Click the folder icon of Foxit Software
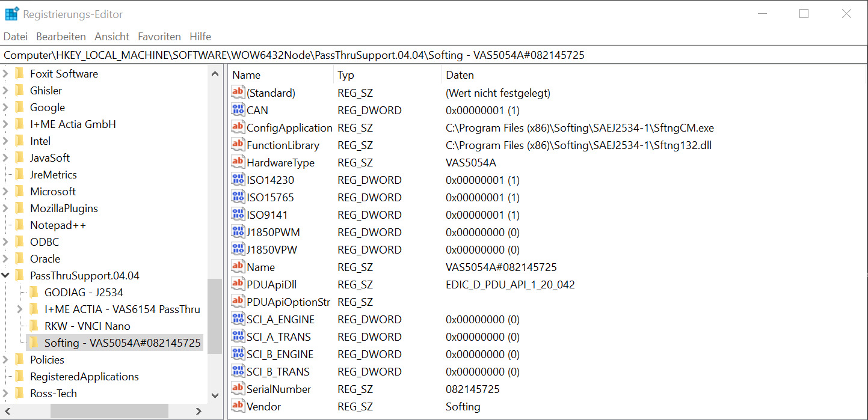The image size is (868, 420). pos(20,74)
